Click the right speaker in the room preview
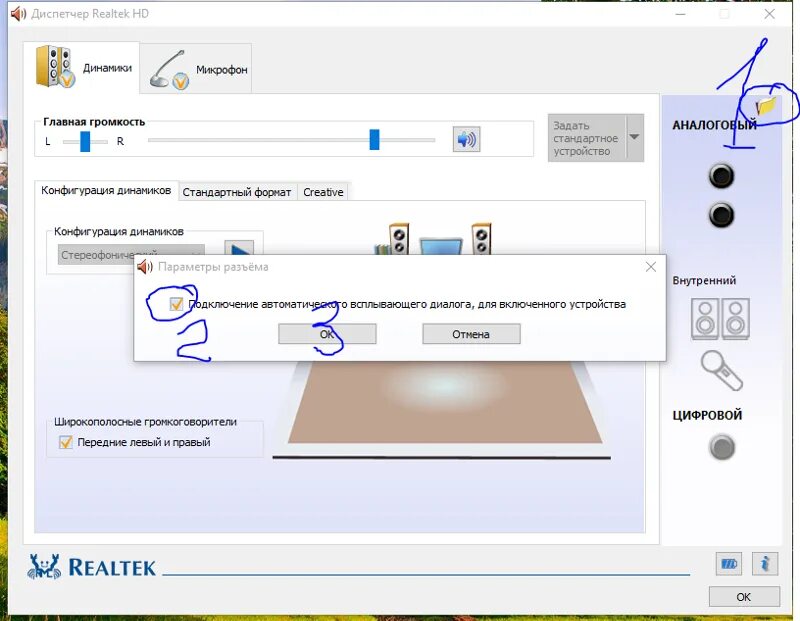The height and width of the screenshot is (621, 800). [x=481, y=238]
